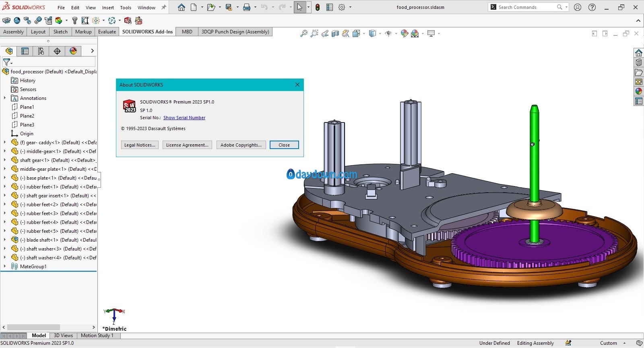Image resolution: width=644 pixels, height=348 pixels.
Task: Click the Previous View icon
Action: (x=325, y=34)
